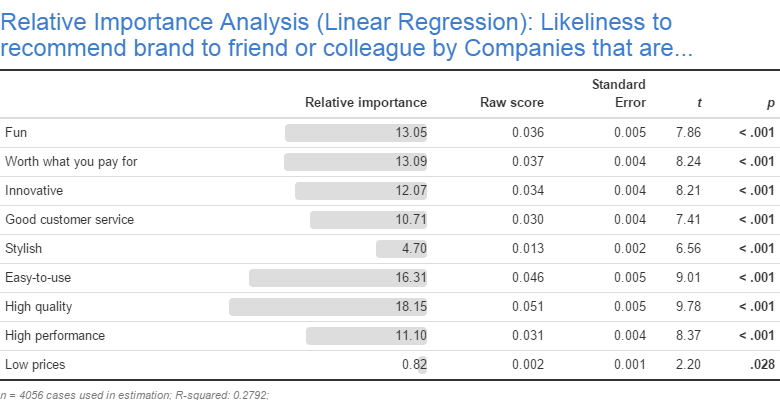
Task: Select the Stylish row label
Action: (24, 248)
